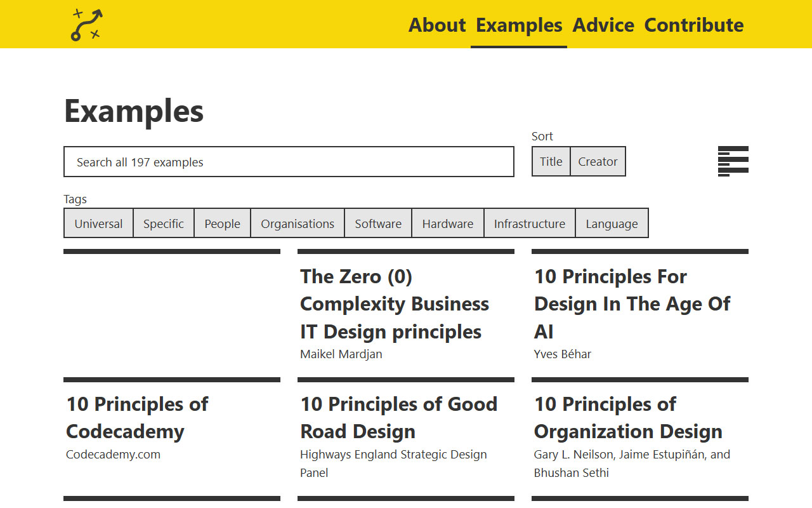Select the list view layout icon
812x508 pixels.
tap(733, 161)
